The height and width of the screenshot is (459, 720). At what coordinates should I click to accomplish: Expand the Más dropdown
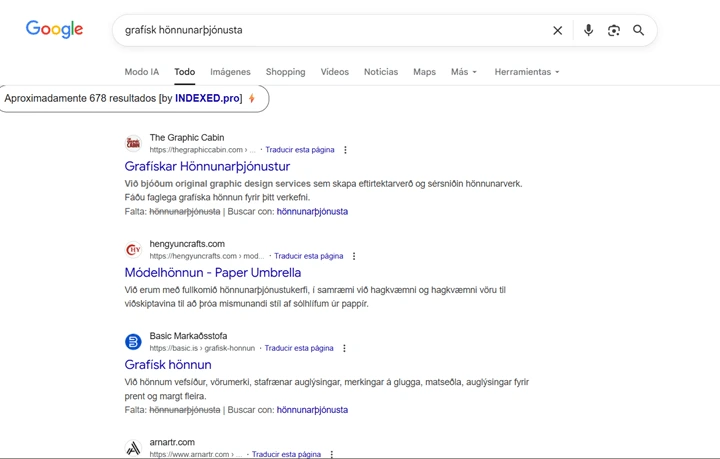464,72
